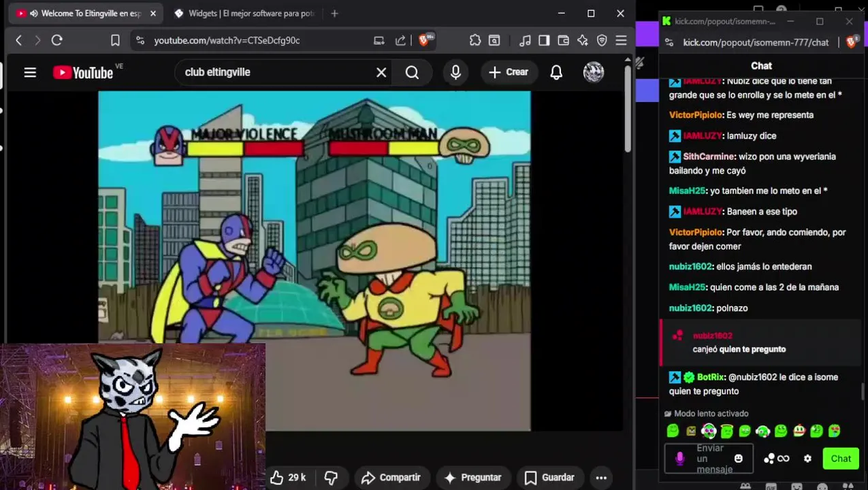Click username SithCarmine in Kick chat
The height and width of the screenshot is (490, 868).
(x=709, y=157)
